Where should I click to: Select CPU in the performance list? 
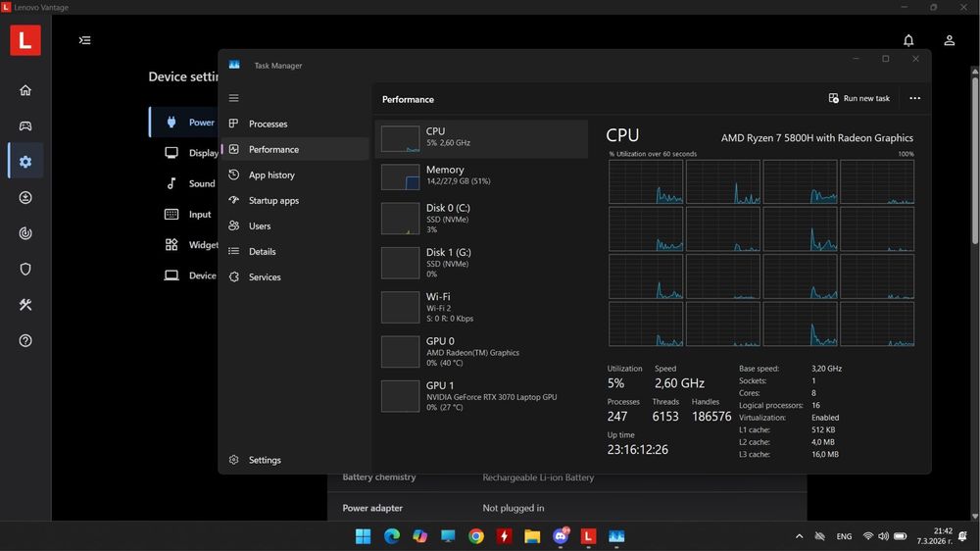point(481,139)
